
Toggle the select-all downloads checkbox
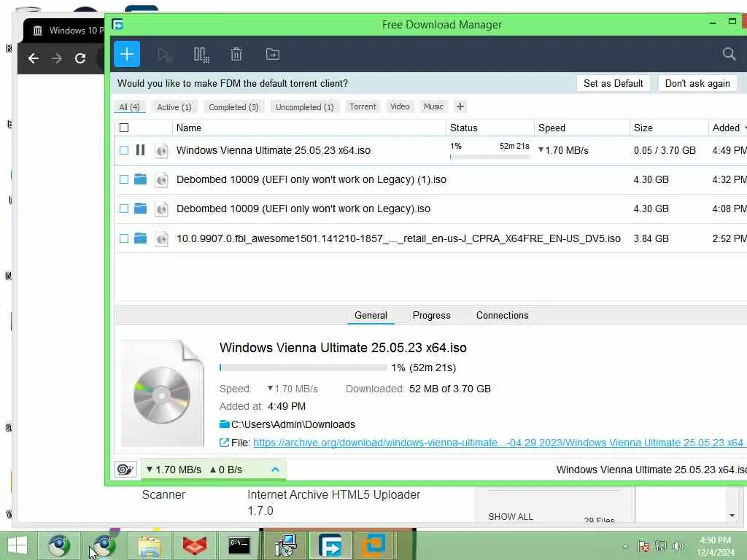[x=124, y=128]
